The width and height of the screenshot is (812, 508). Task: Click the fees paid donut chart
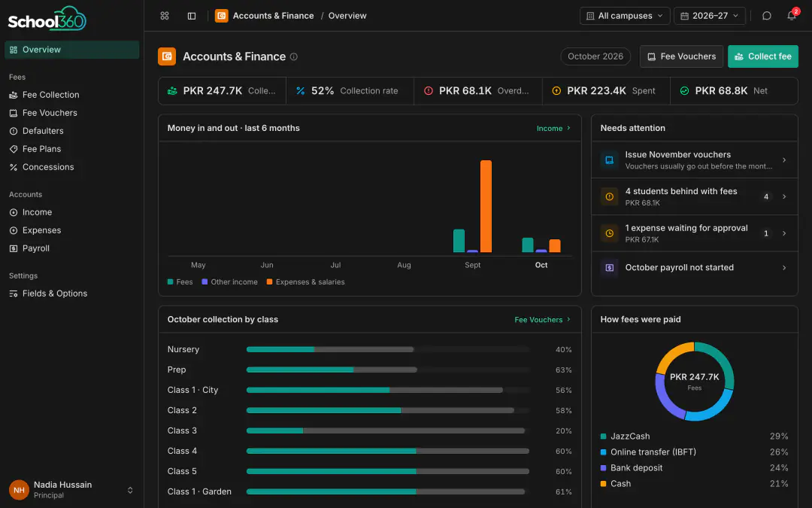point(695,382)
